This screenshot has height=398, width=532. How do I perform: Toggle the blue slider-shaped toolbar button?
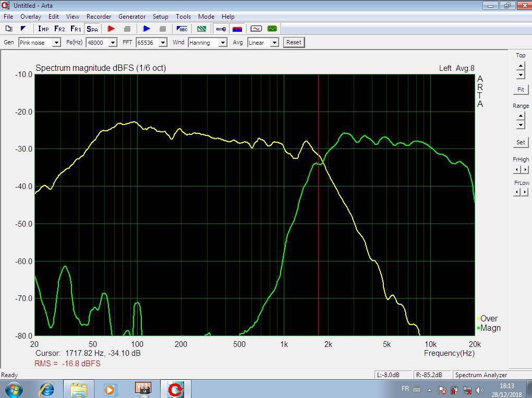pos(221,29)
